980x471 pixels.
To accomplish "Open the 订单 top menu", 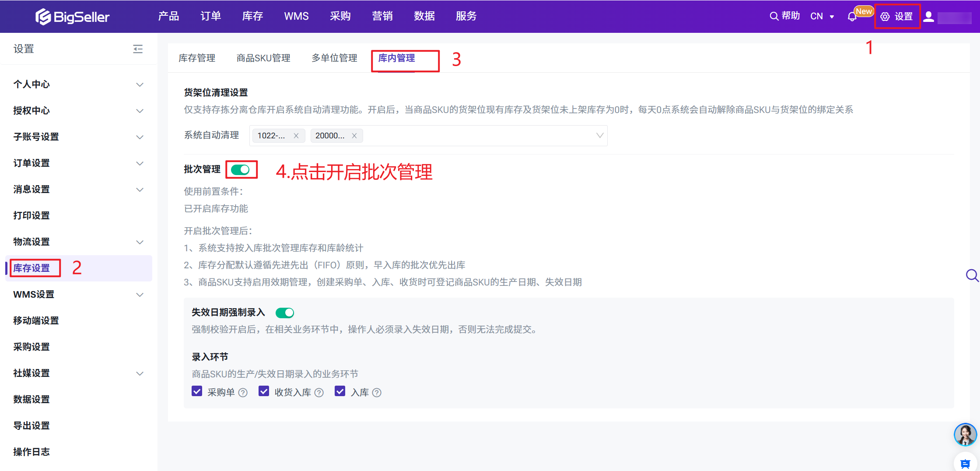I will [x=210, y=16].
